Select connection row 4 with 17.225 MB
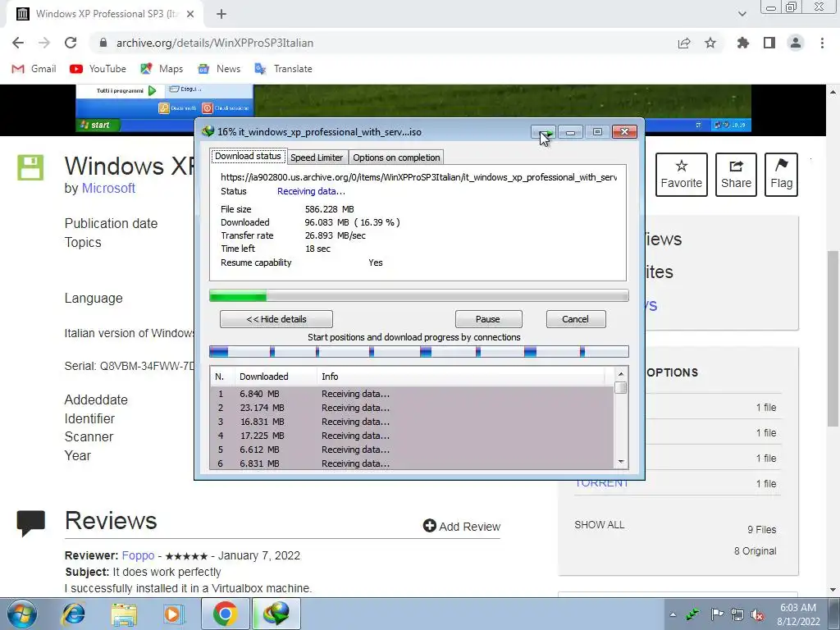The width and height of the screenshot is (840, 630). 412,436
